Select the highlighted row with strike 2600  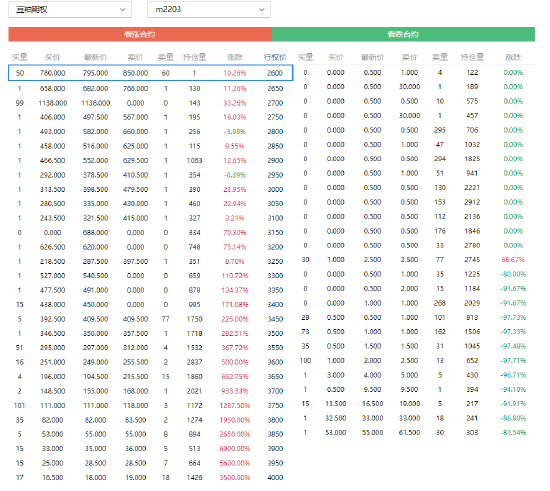(150, 73)
